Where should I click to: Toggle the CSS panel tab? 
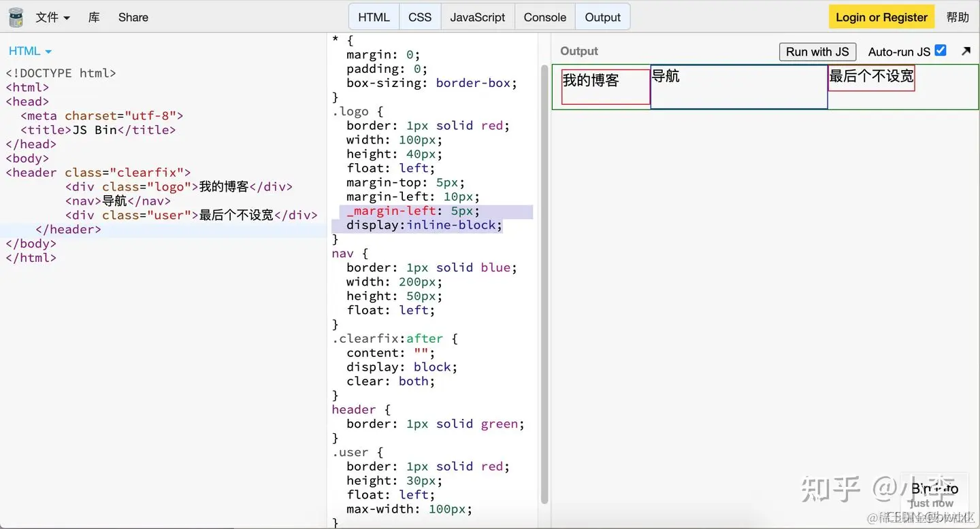point(420,17)
